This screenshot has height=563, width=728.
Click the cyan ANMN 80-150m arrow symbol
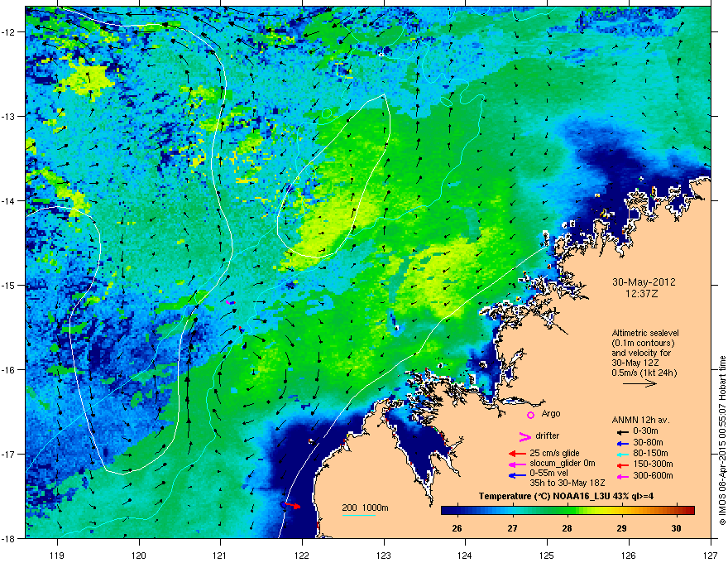pyautogui.click(x=622, y=454)
